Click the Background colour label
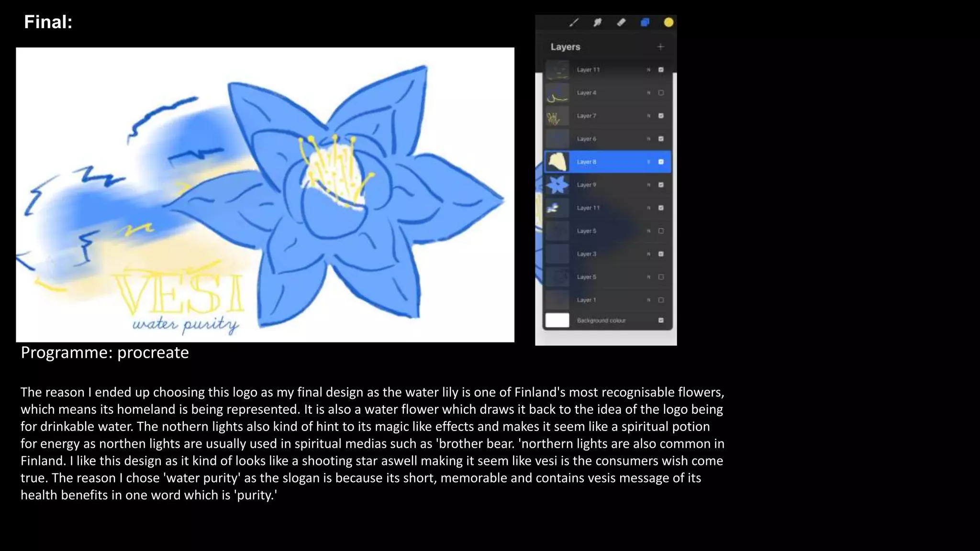 [601, 320]
